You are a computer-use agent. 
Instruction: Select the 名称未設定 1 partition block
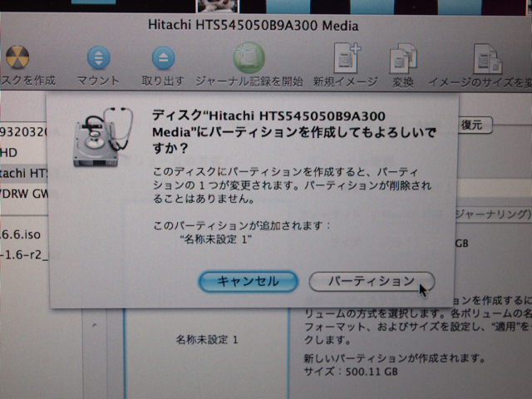[206, 340]
